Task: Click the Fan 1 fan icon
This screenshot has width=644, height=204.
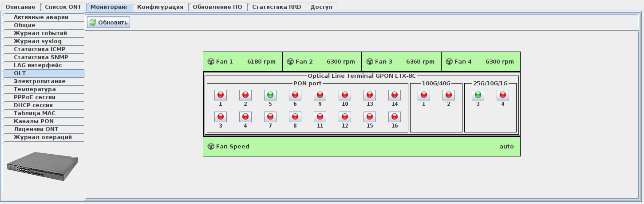Action: pos(211,62)
